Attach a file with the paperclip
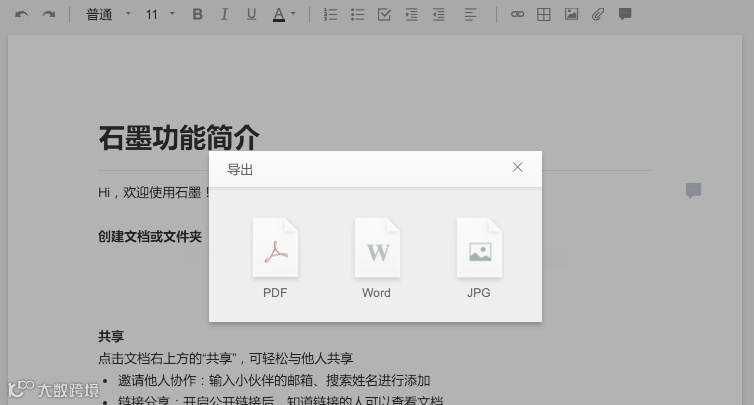 point(598,14)
